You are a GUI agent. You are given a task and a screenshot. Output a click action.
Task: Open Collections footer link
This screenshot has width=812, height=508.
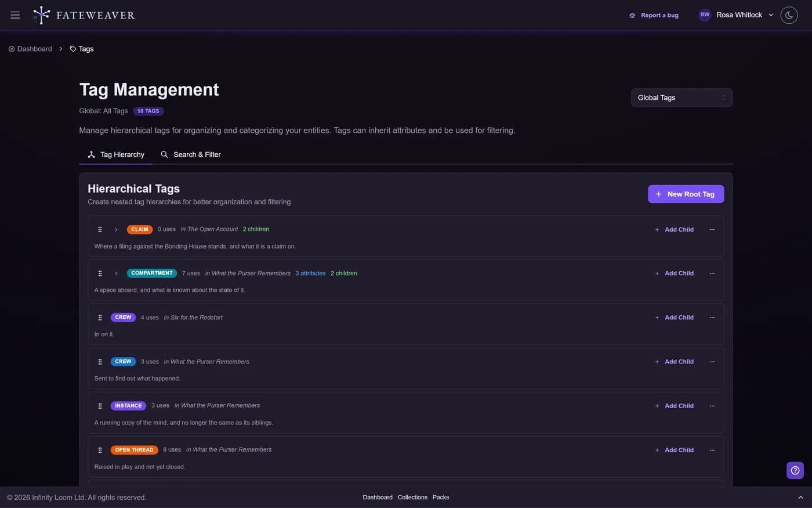412,498
